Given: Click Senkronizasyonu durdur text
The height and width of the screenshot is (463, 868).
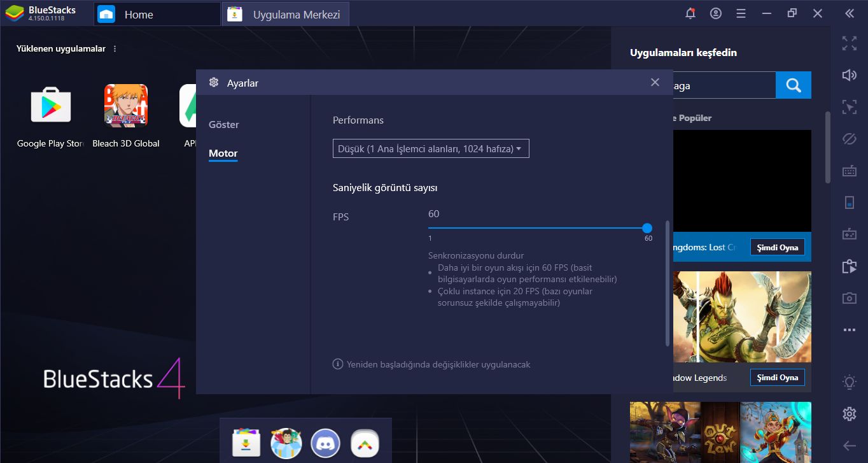Looking at the screenshot, I should pyautogui.click(x=476, y=255).
